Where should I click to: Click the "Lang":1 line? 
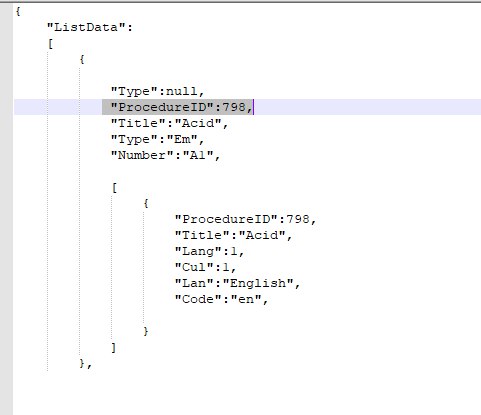pos(209,251)
